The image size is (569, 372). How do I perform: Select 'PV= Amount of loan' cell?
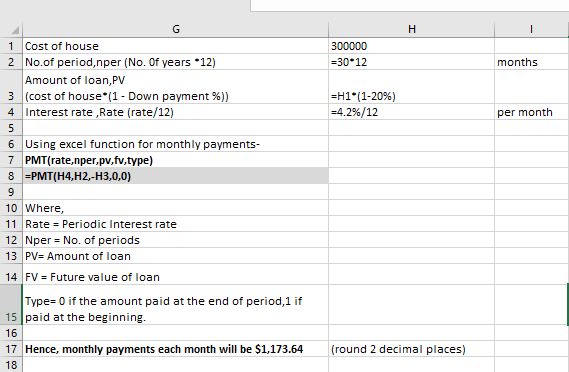(176, 256)
